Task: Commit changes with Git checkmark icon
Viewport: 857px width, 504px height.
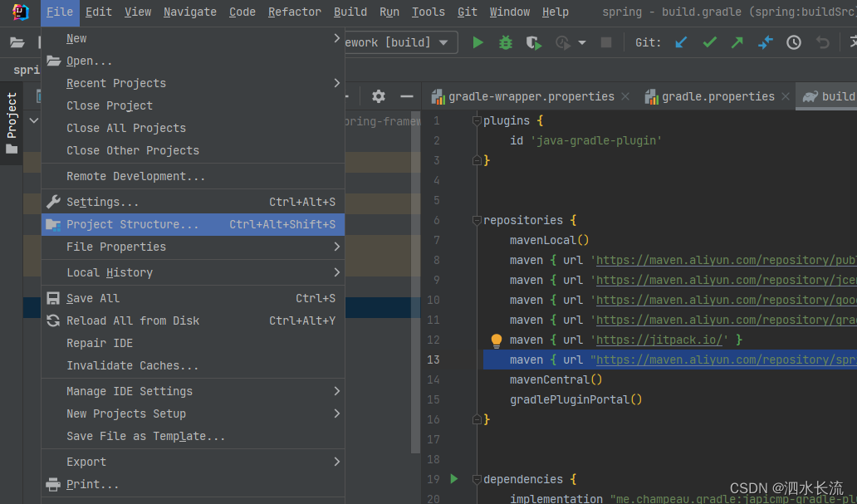Action: pyautogui.click(x=709, y=42)
